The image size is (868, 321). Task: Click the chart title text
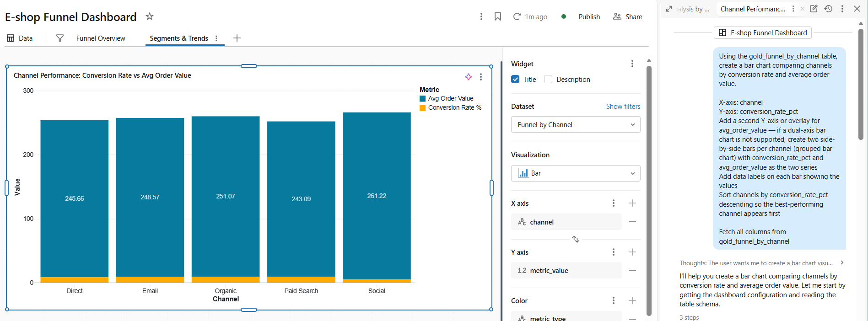102,75
